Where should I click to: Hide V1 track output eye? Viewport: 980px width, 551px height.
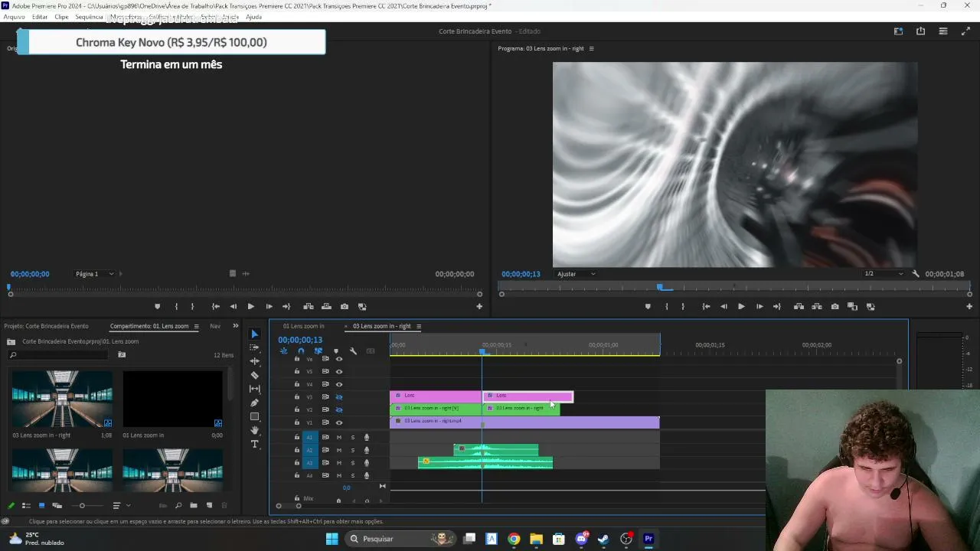[339, 422]
